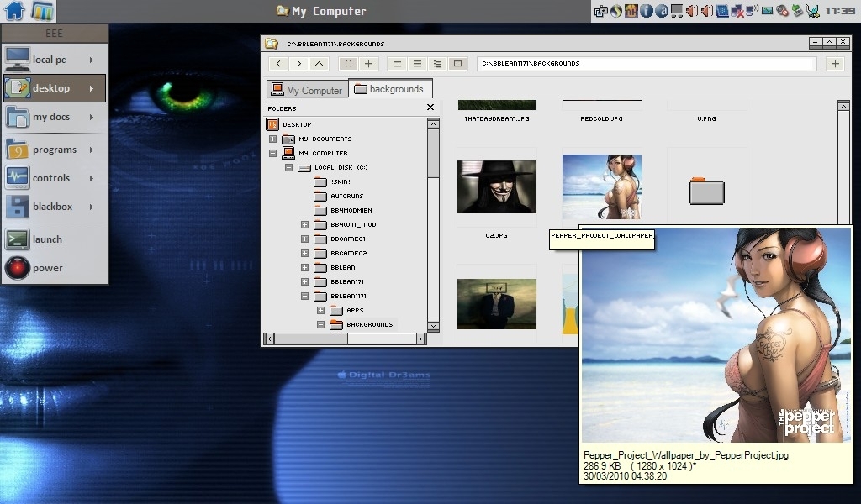Image resolution: width=861 pixels, height=504 pixels.
Task: Click the orange AH tray icon
Action: 631,10
